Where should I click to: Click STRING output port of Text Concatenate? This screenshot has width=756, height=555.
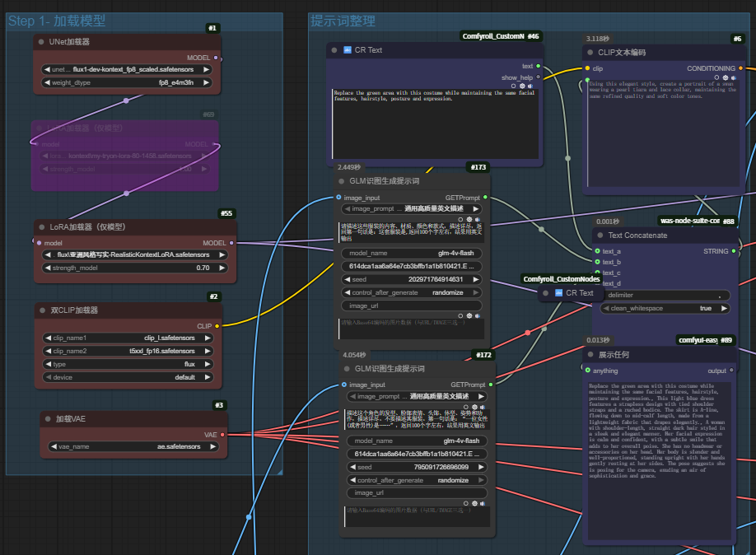pos(734,251)
